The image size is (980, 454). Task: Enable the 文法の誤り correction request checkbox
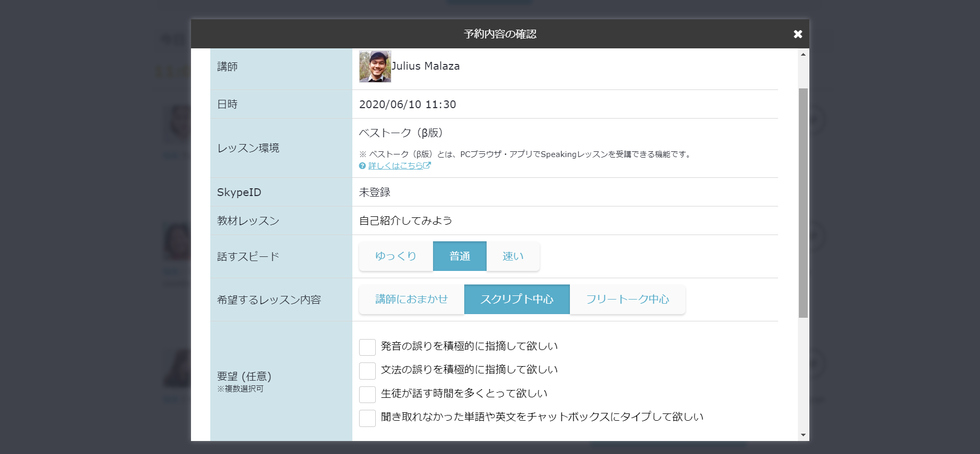coord(367,371)
